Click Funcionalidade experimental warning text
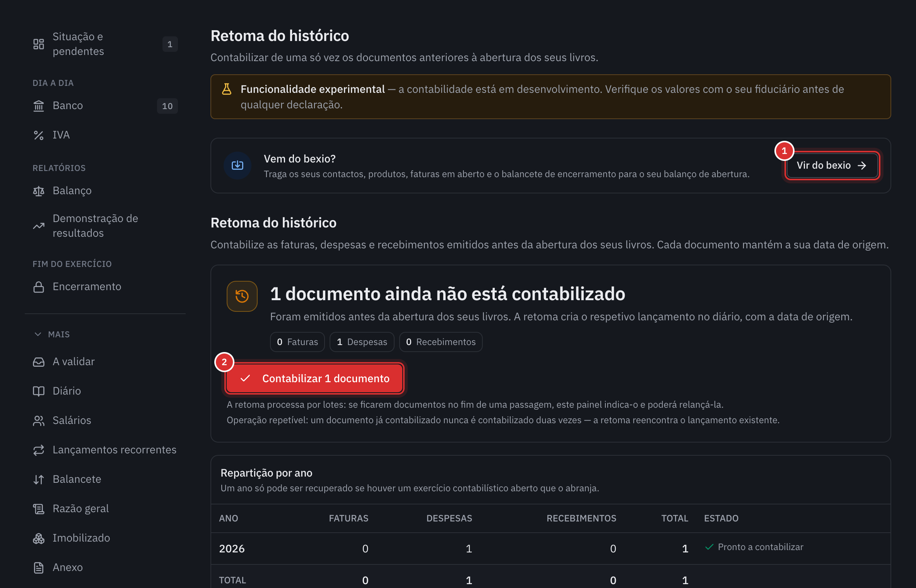Screen dimensions: 916x588 [313, 89]
